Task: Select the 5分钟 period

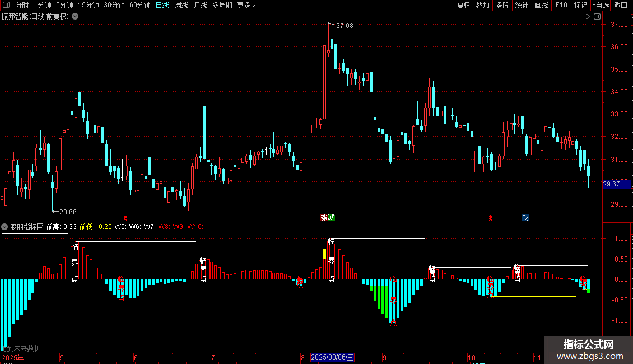Action: click(64, 5)
